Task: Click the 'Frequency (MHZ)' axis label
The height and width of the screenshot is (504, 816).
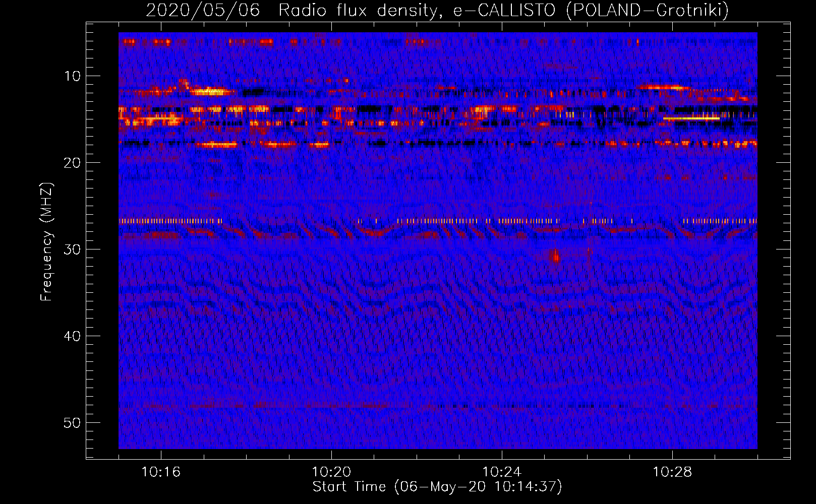Action: 46,242
